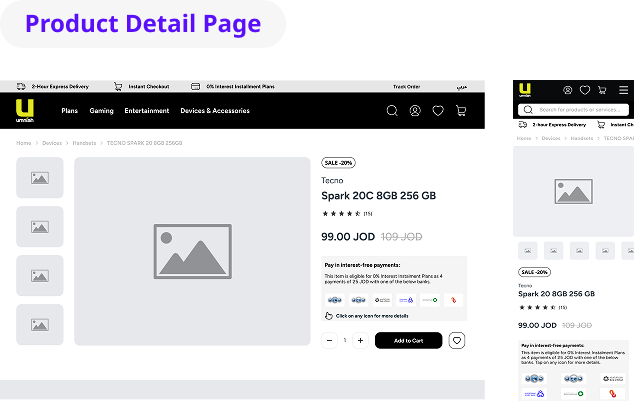
Task: Select green-circle bank icon in desktop payment box
Action: 430,300
